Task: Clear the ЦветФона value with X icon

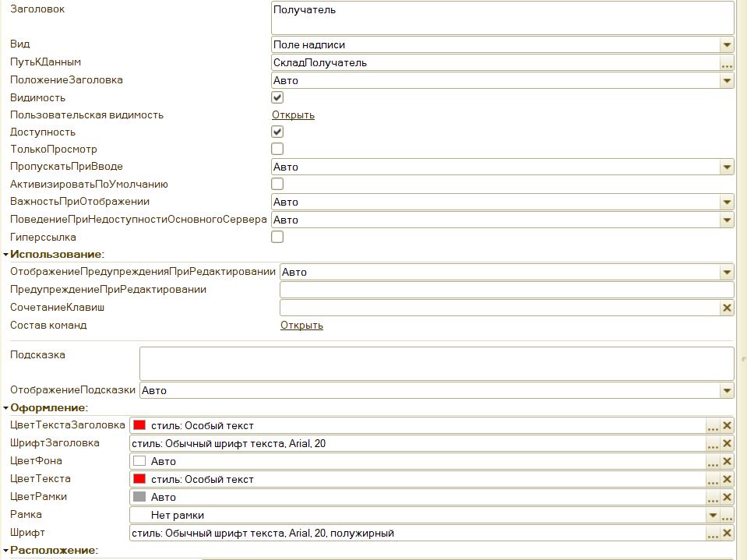Action: 727,461
